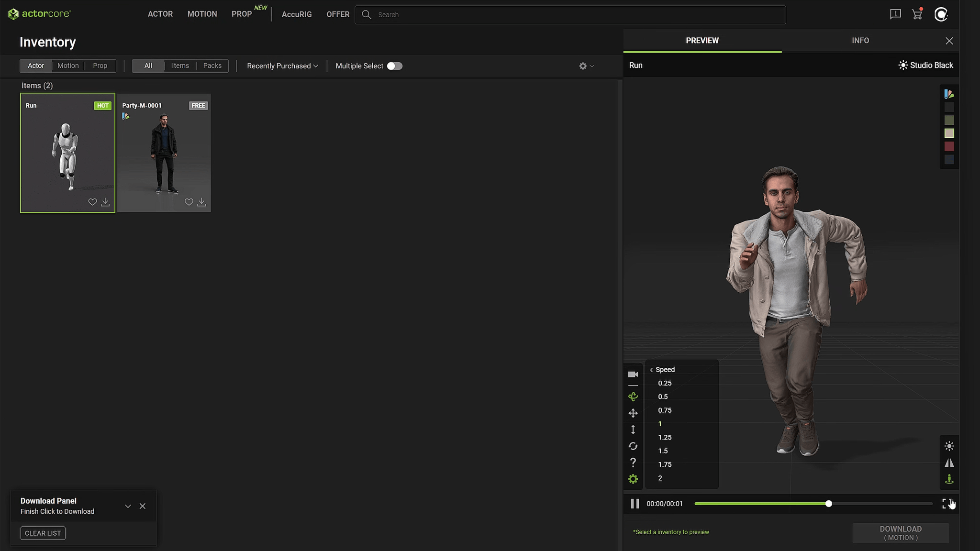Open the preview help question mark

point(633,463)
